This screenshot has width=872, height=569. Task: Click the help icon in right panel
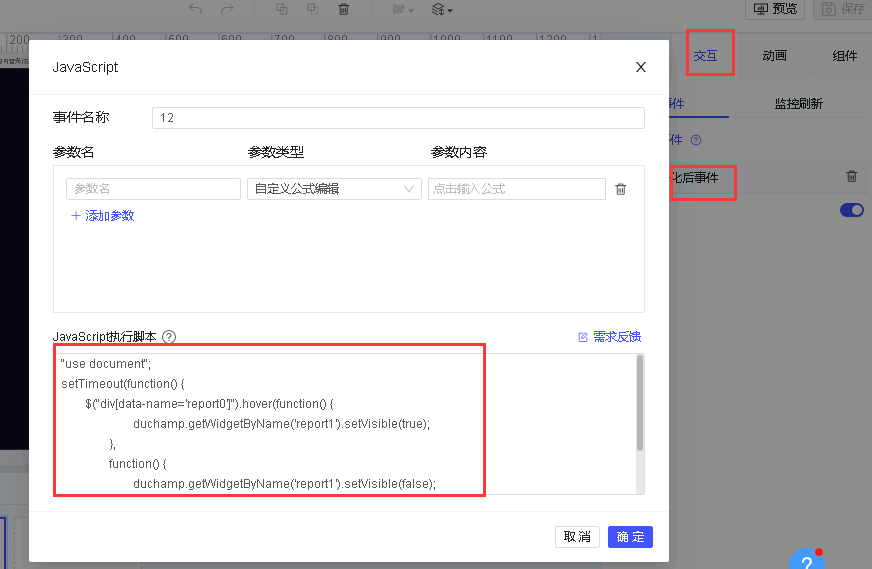[x=696, y=140]
